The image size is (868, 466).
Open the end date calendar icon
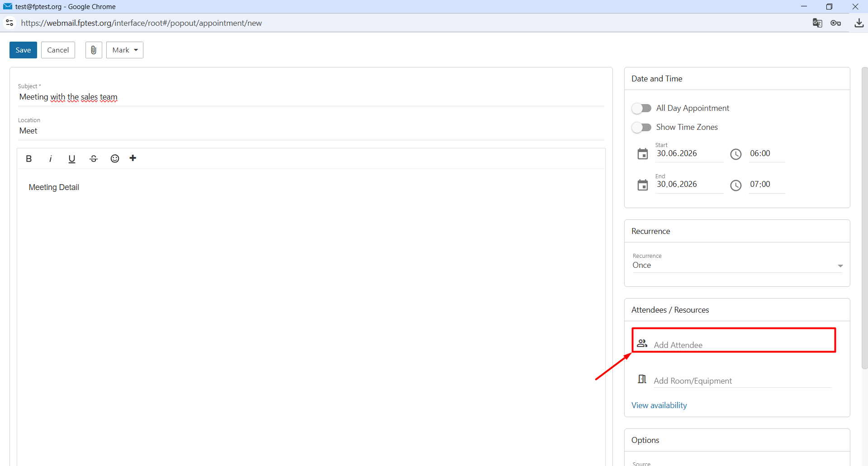pos(643,185)
